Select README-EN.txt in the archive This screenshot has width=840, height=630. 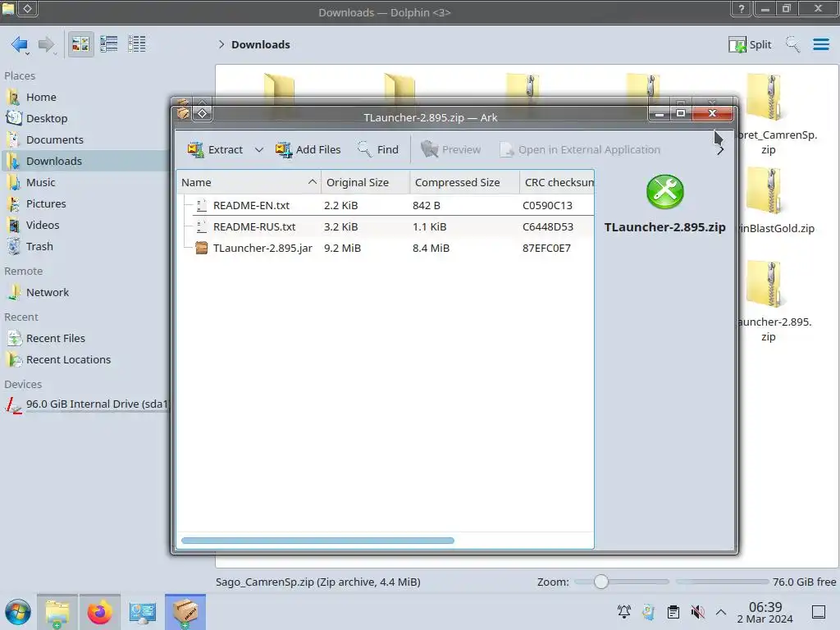(251, 205)
